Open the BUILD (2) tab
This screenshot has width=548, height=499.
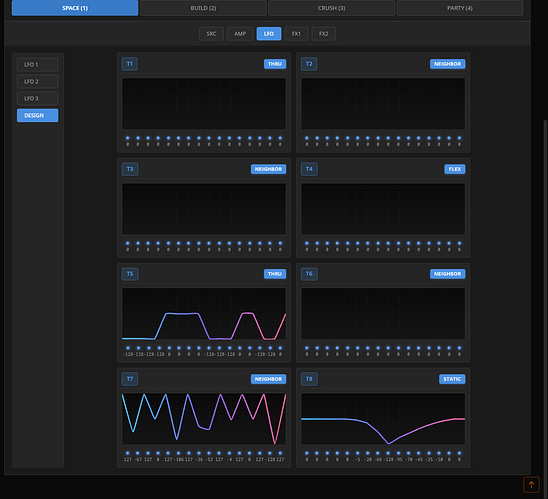(203, 8)
